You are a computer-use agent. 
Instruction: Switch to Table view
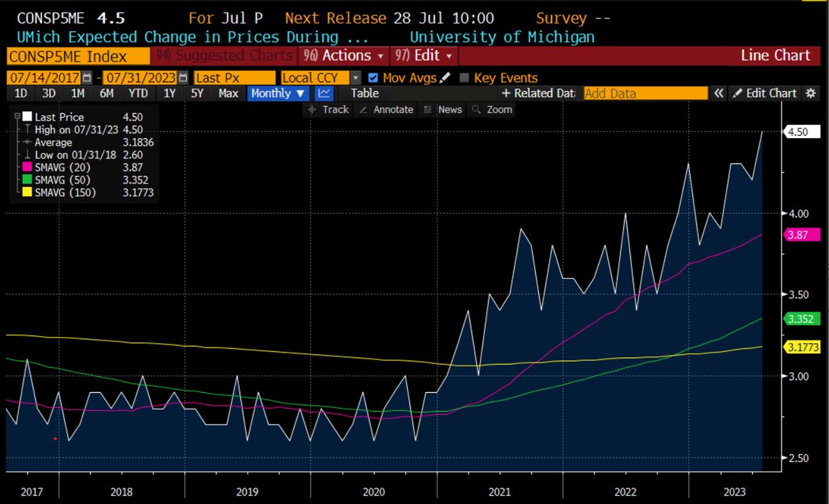(364, 93)
